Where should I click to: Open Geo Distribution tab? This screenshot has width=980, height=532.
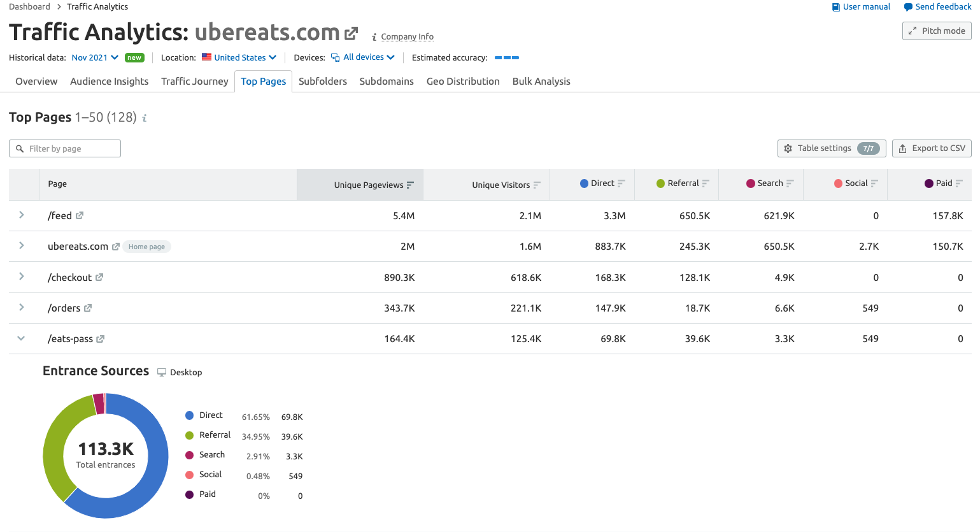pos(463,82)
